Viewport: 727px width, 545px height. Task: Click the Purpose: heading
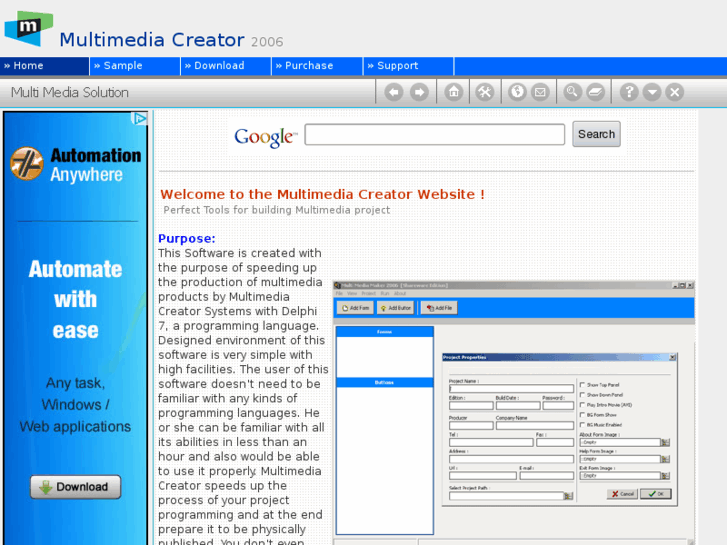tap(187, 238)
